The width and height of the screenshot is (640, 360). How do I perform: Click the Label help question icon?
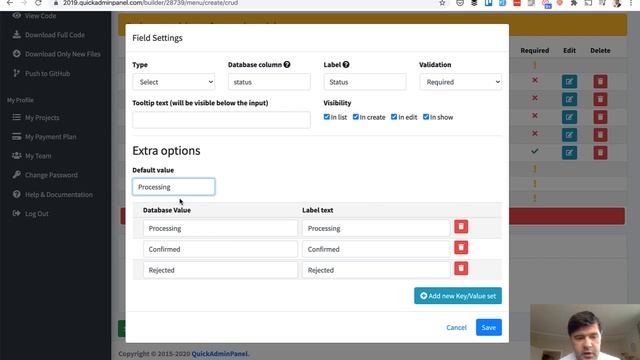point(346,64)
